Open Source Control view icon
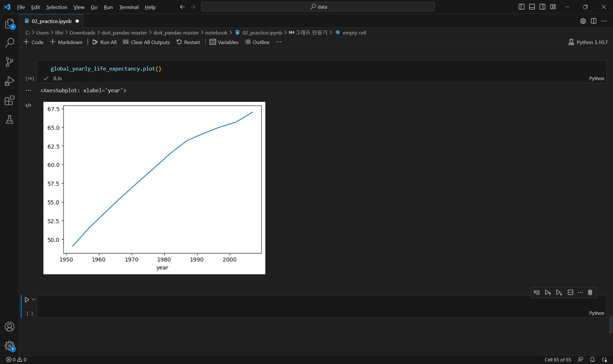Viewport: 613px width, 364px height. click(x=10, y=62)
